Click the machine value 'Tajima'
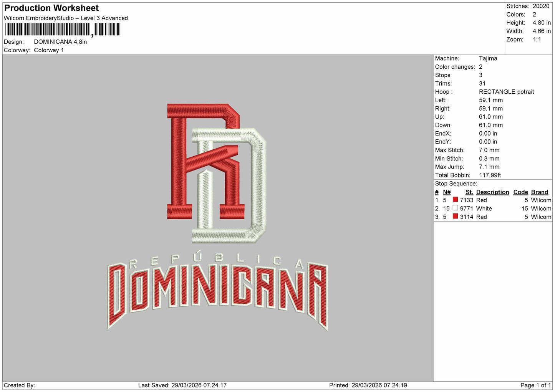This screenshot has width=555, height=392. click(x=488, y=58)
